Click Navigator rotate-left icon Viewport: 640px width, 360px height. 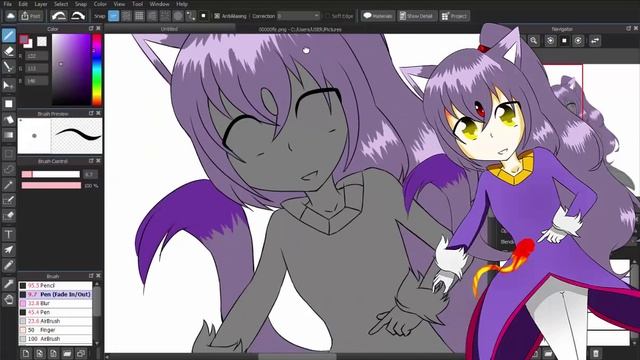click(x=550, y=40)
